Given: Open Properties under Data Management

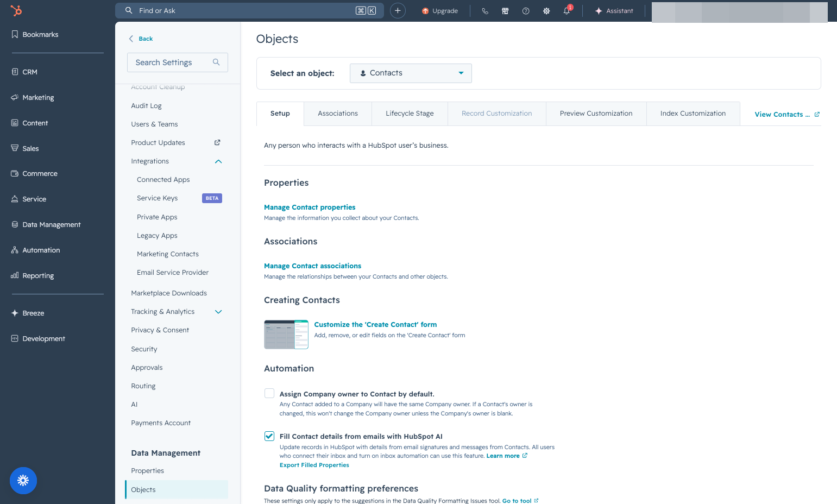Looking at the screenshot, I should click(147, 470).
